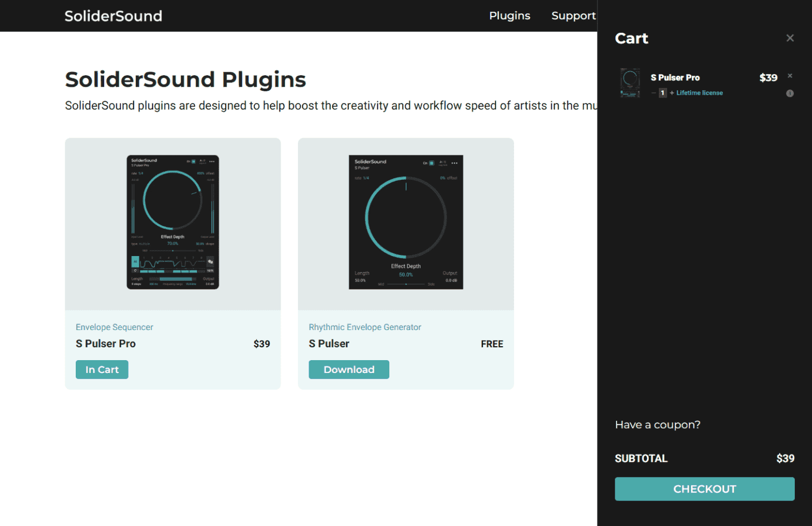Download the free S Pulser plugin

coord(349,369)
